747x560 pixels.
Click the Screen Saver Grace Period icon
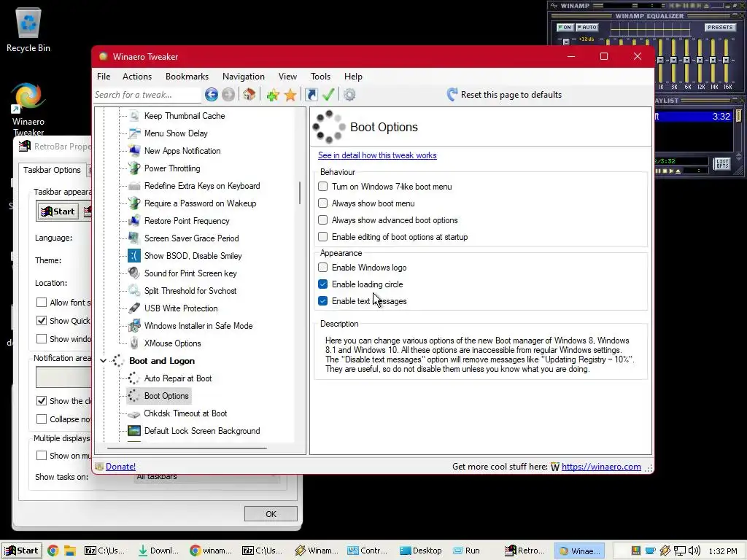click(x=134, y=238)
